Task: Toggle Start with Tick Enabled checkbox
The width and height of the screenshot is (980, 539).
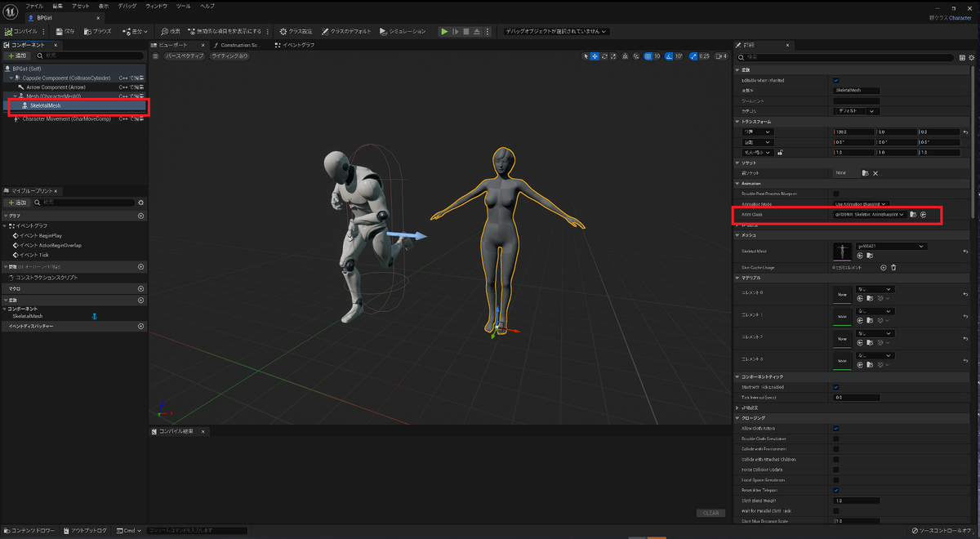Action: 835,387
